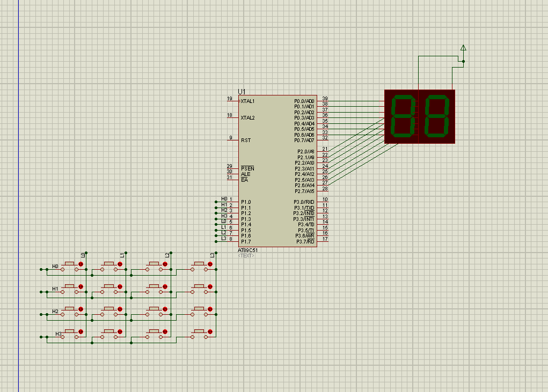548x392 pixels.
Task: Click the L1 net label beside chip pin 6
Action: pos(224,227)
